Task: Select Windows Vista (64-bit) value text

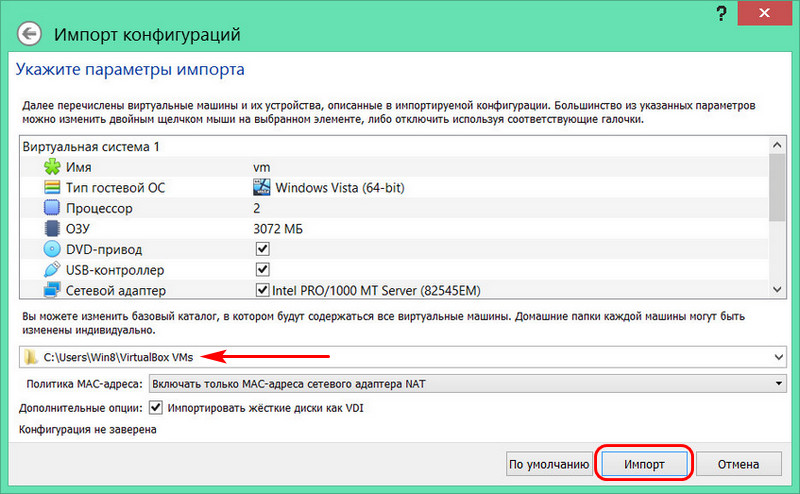Action: (340, 188)
